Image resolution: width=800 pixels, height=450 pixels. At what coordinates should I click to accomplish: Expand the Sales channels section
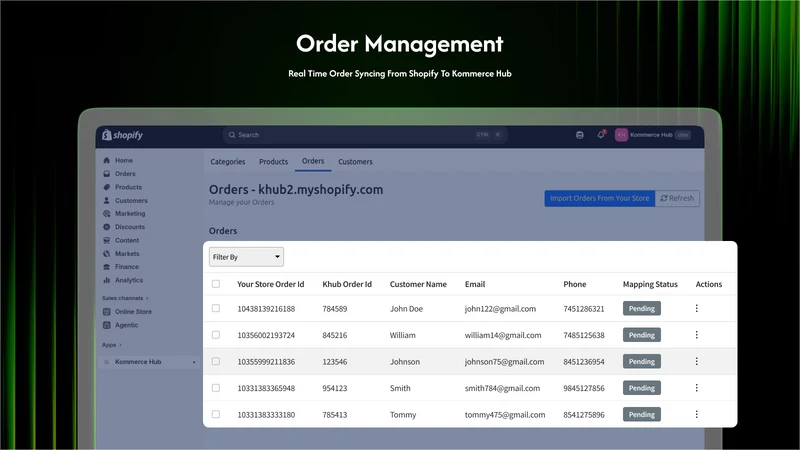pyautogui.click(x=147, y=298)
